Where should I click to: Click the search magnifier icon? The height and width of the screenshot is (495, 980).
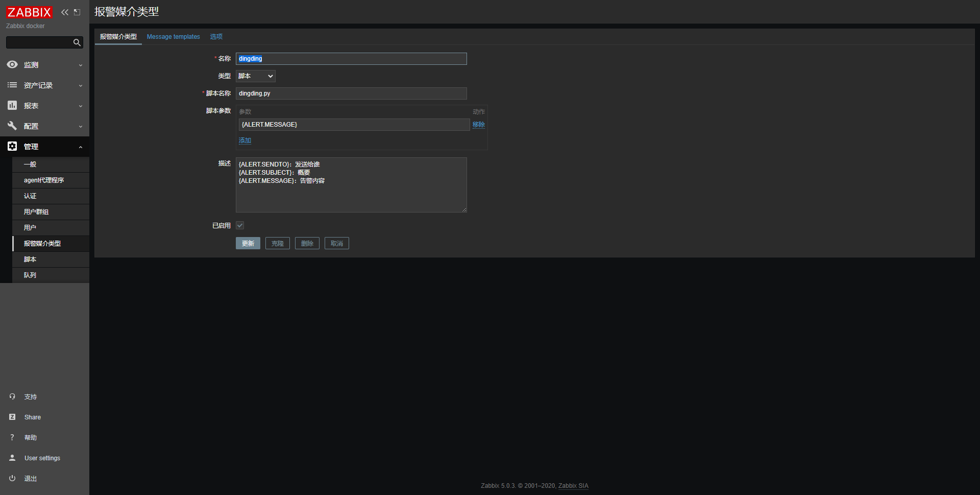point(77,42)
